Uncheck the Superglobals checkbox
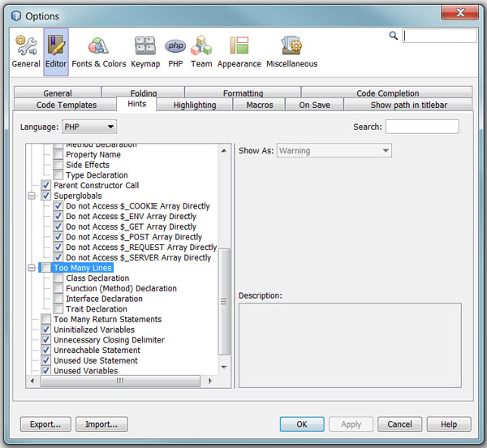The image size is (487, 448). coord(46,196)
